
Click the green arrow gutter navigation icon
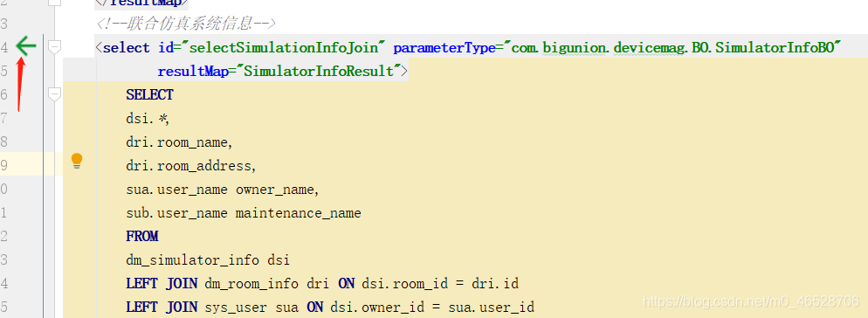[x=25, y=46]
